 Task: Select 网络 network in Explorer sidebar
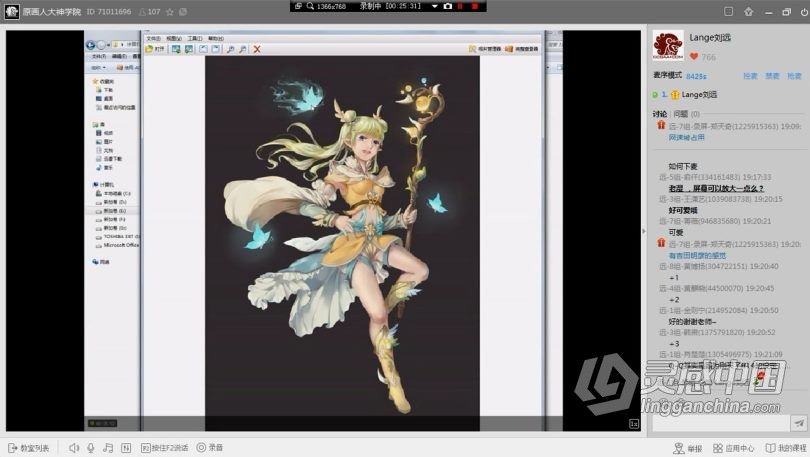click(x=101, y=262)
